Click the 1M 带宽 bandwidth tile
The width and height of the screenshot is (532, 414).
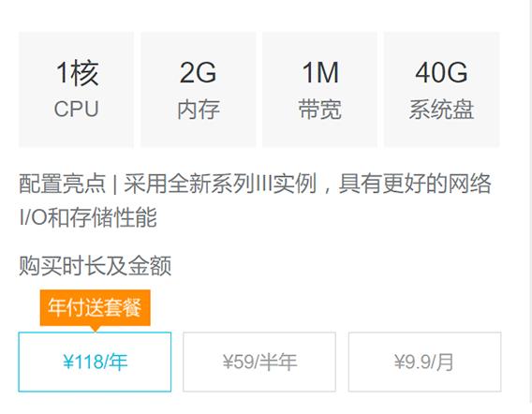[320, 90]
